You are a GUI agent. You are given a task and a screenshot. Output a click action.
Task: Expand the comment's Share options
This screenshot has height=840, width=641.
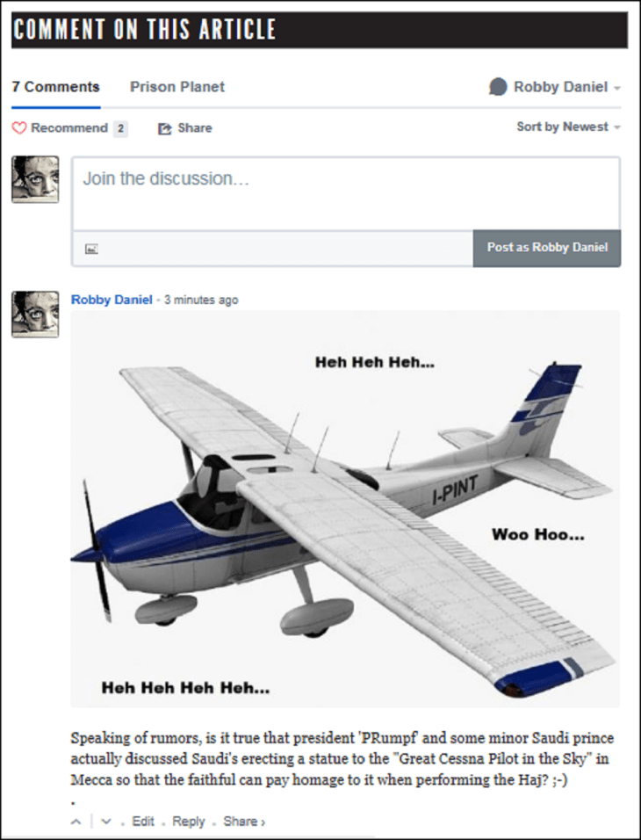[x=244, y=822]
